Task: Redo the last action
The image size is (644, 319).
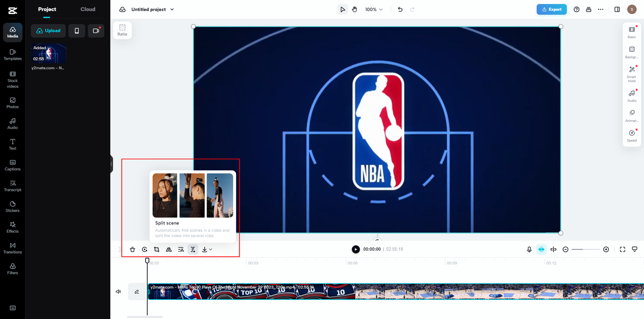Action: click(413, 10)
